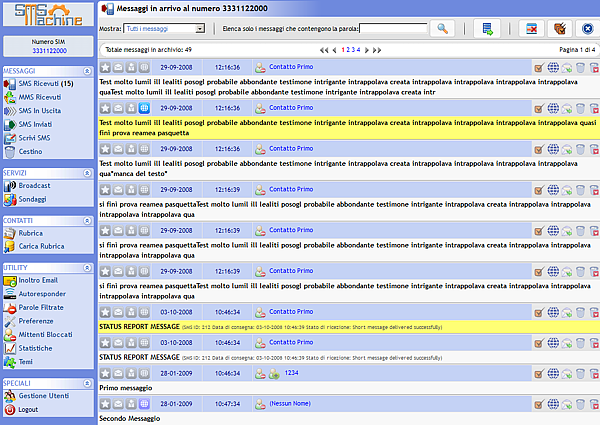Screen dimensions: 600x425
Task: Click the select-all checkmarks toolbar icon
Action: 560,29
